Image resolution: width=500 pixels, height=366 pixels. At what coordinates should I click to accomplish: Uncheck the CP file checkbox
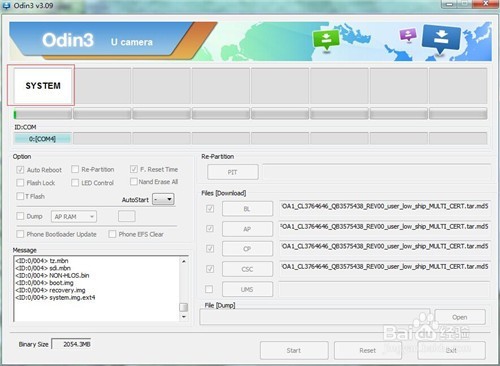coord(210,249)
